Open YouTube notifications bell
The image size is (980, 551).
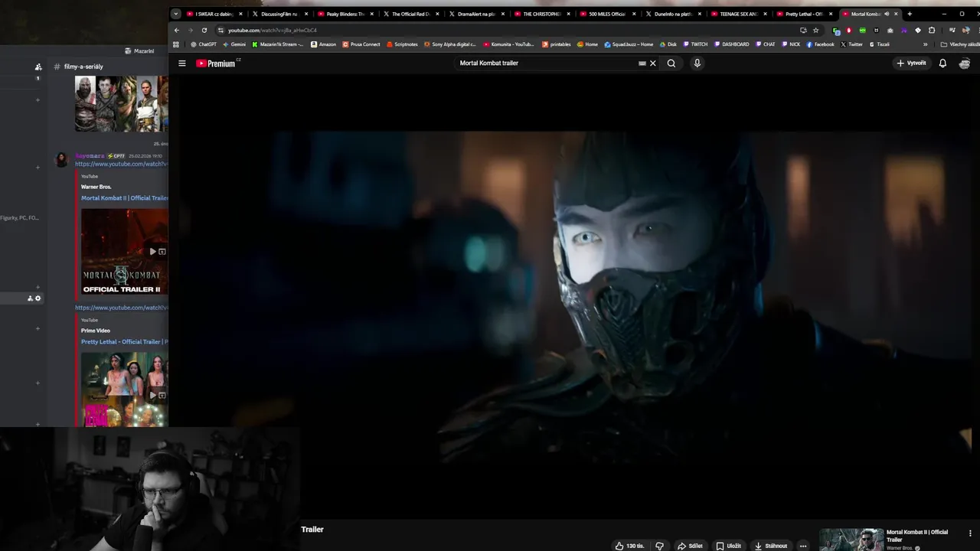[x=942, y=64]
